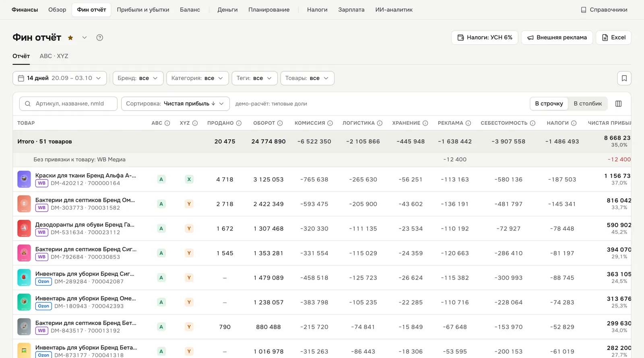Viewport: 644px width, 358px height.
Task: Expand the chevron next to Фин отчёт title
Action: pos(85,38)
